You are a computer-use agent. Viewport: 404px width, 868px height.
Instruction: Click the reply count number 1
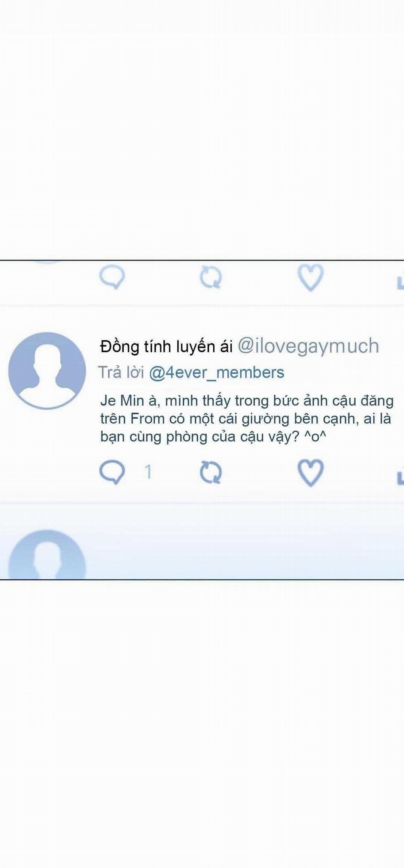coord(148,472)
